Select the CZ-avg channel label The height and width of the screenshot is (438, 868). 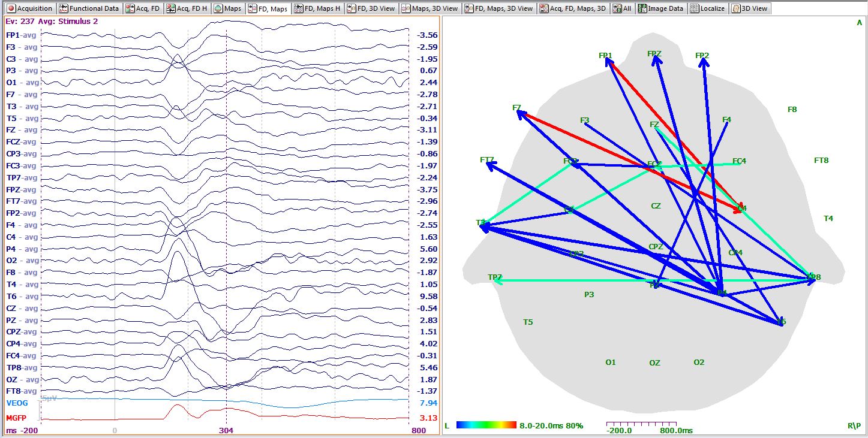22,308
